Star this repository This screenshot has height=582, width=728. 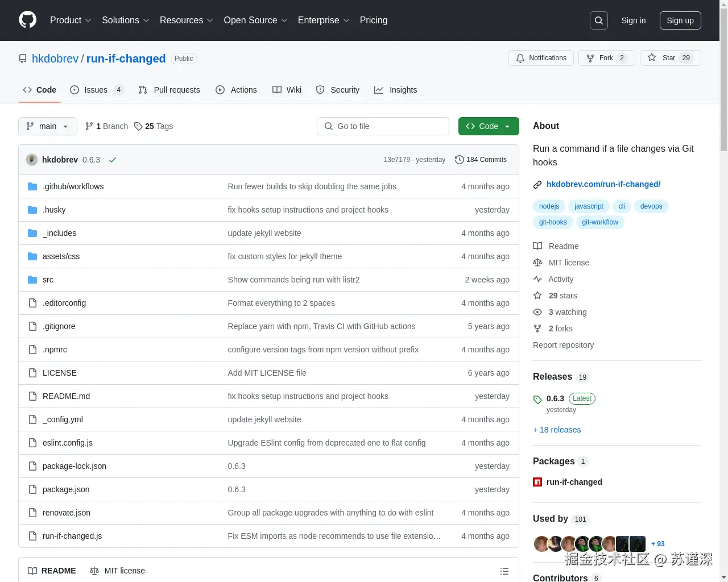(x=671, y=58)
